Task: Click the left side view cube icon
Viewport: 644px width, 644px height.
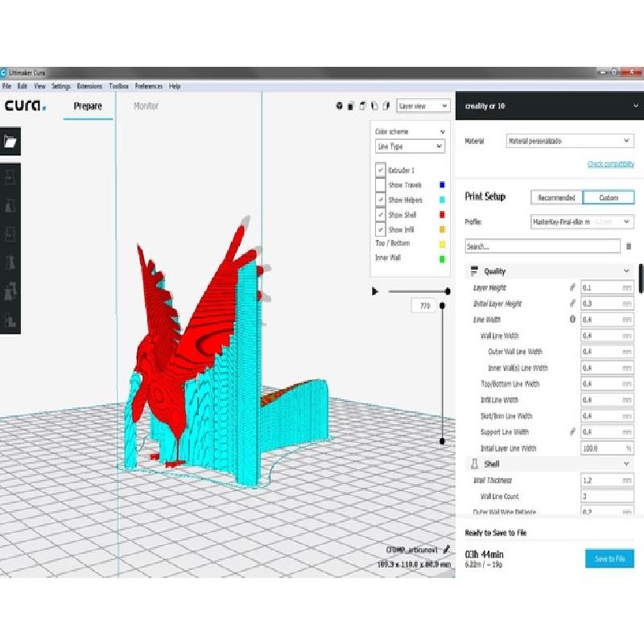Action: tap(374, 106)
